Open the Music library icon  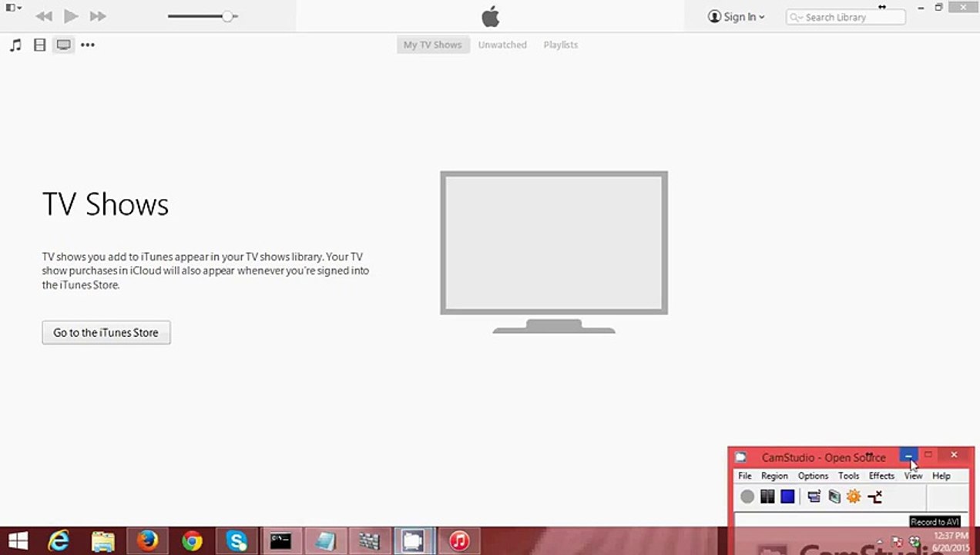[15, 45]
